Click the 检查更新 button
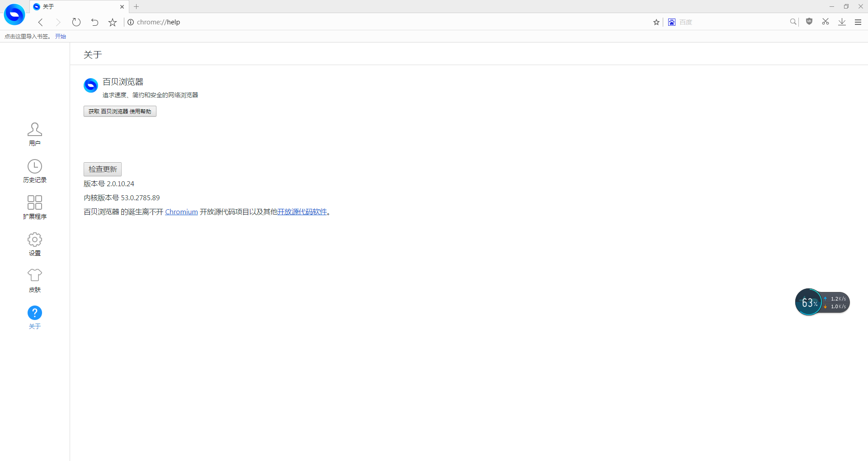Screen dimensions: 868x461 coord(103,169)
